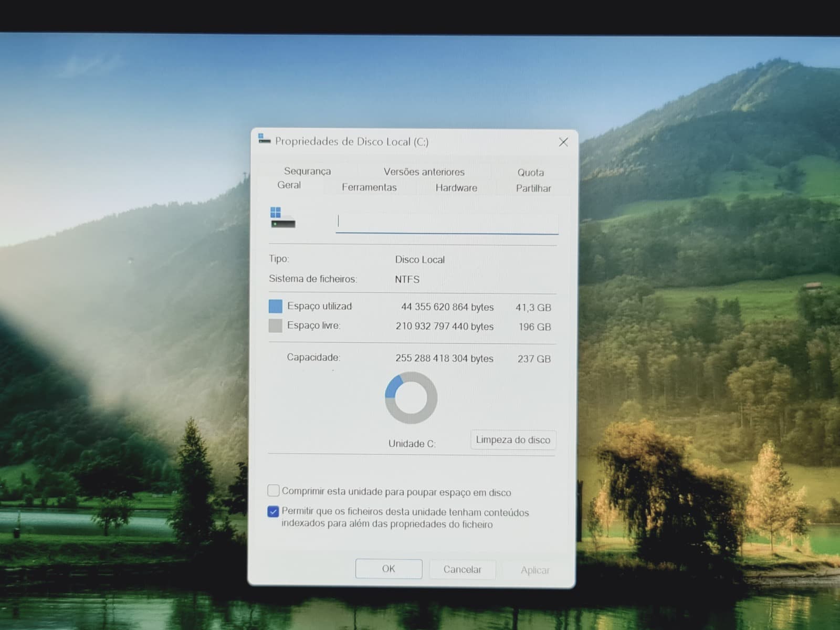This screenshot has width=840, height=630.
Task: Open the Versões anteriores tab
Action: [424, 172]
